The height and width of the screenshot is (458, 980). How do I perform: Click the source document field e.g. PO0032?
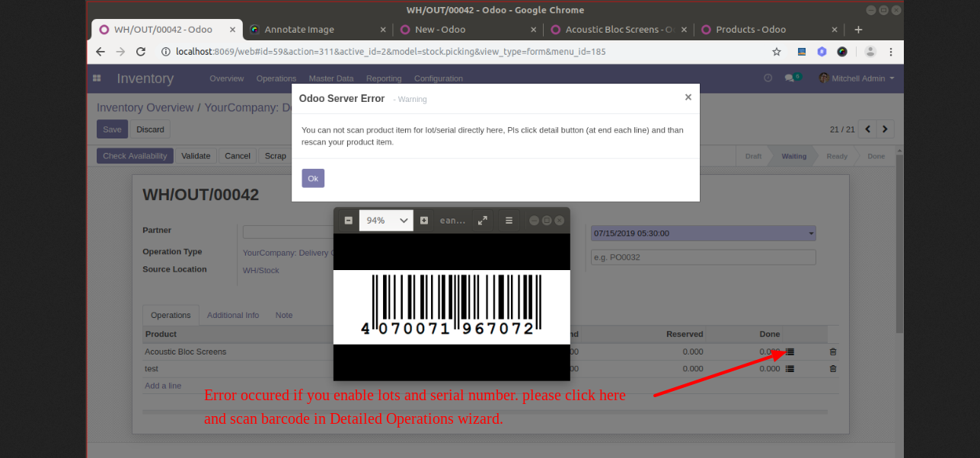[x=704, y=257]
